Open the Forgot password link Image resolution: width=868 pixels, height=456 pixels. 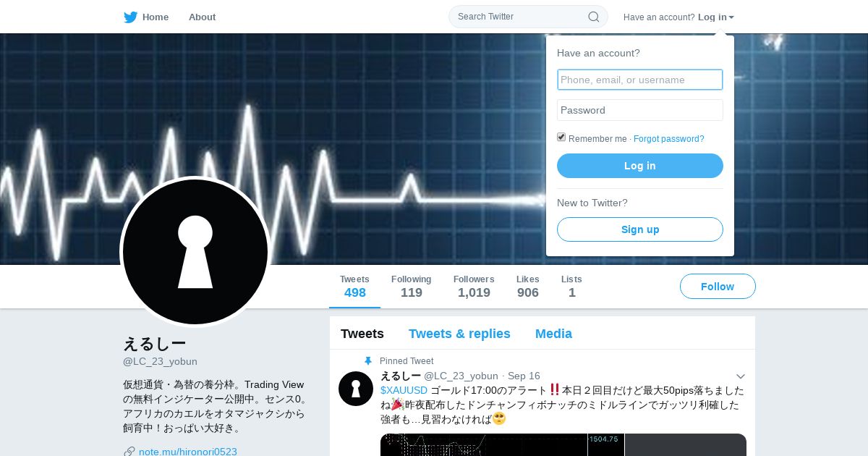tap(669, 139)
